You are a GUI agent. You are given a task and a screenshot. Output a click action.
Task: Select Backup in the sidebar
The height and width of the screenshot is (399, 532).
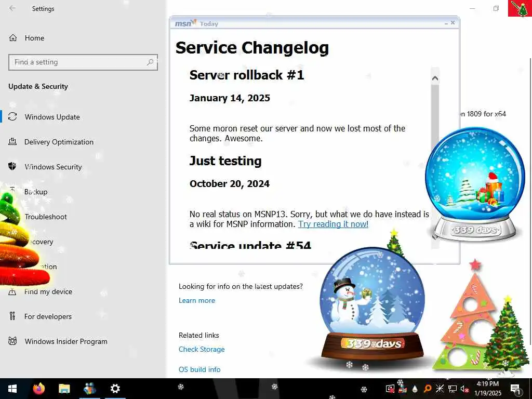point(36,192)
